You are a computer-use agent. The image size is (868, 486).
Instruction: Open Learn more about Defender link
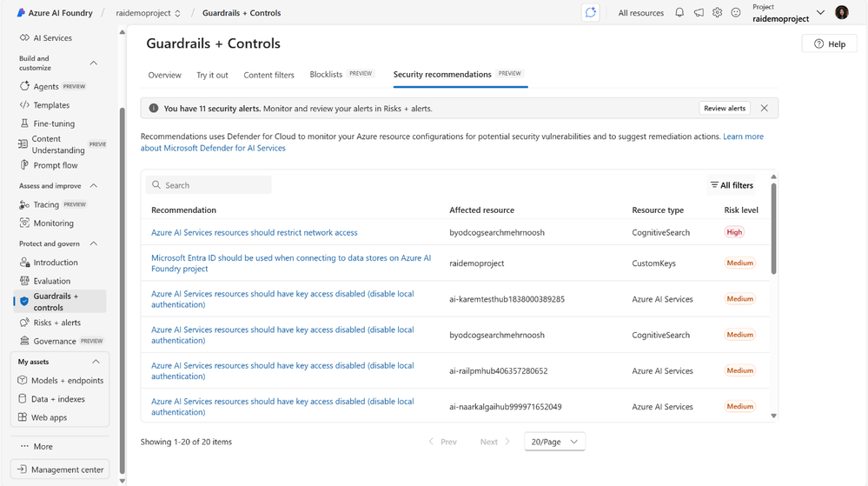click(x=452, y=142)
